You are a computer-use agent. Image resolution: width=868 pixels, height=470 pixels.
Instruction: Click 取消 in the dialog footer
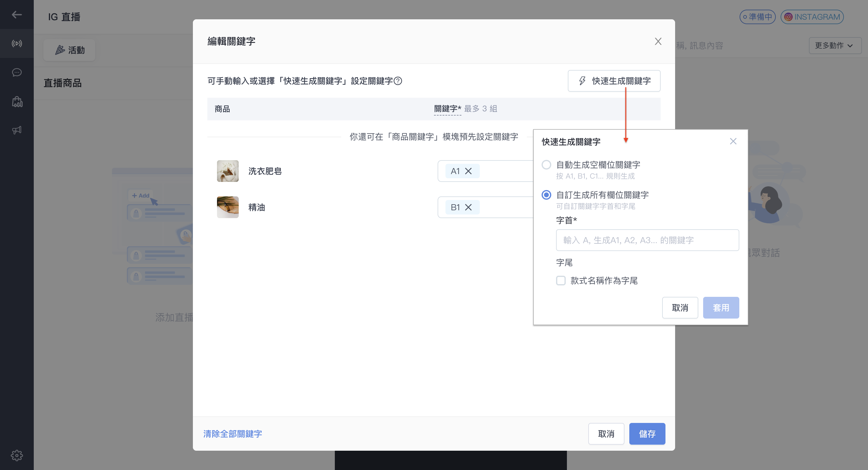[606, 433]
